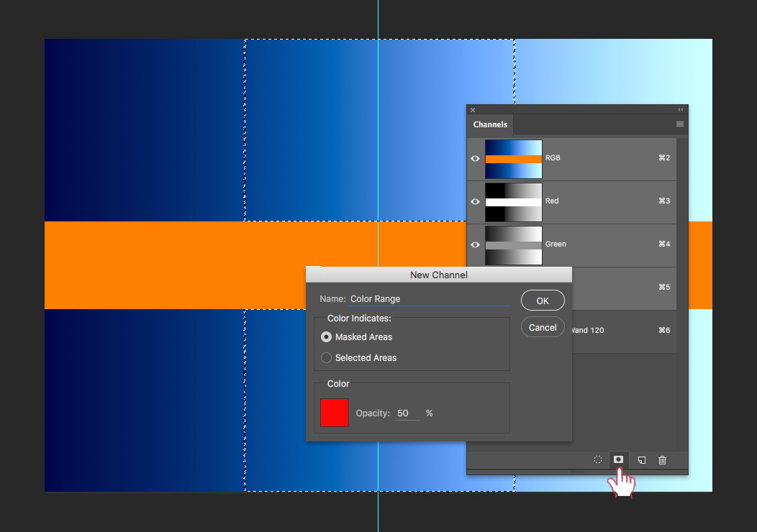Click the partly hidden Wand 120 channel name
The height and width of the screenshot is (532, 757).
click(x=588, y=331)
